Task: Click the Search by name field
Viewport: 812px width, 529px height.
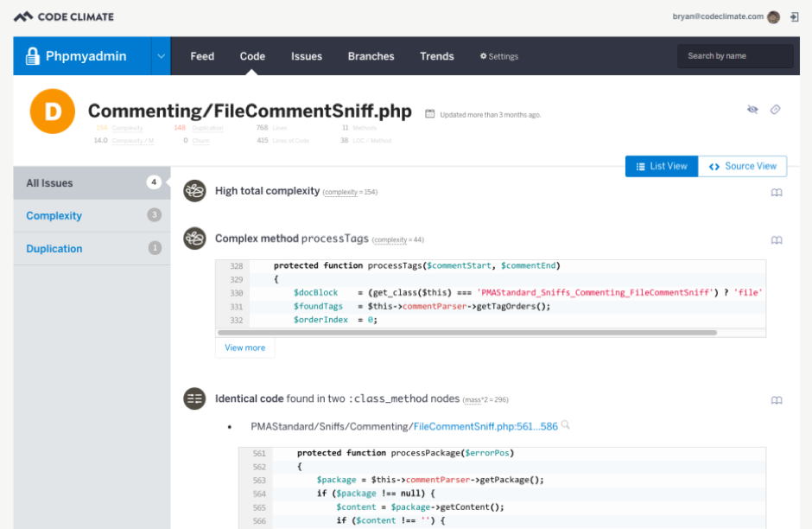Action: 735,55
